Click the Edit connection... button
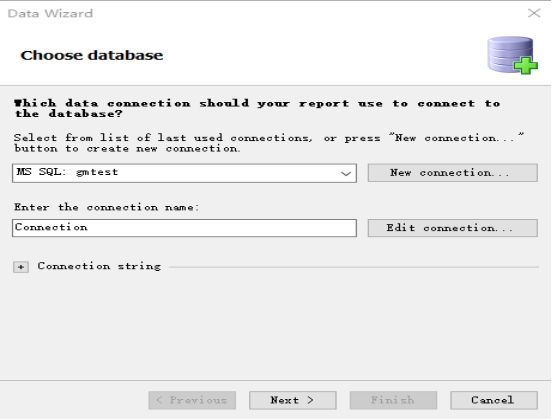 point(452,228)
